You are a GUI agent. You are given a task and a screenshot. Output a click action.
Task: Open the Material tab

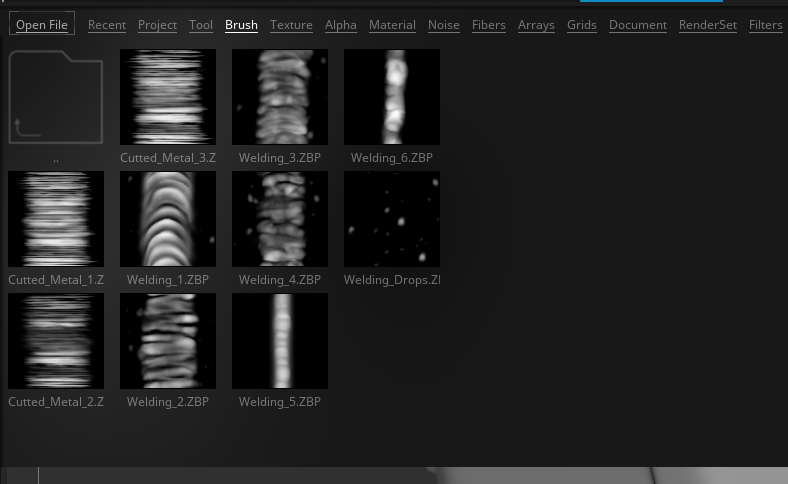click(392, 25)
